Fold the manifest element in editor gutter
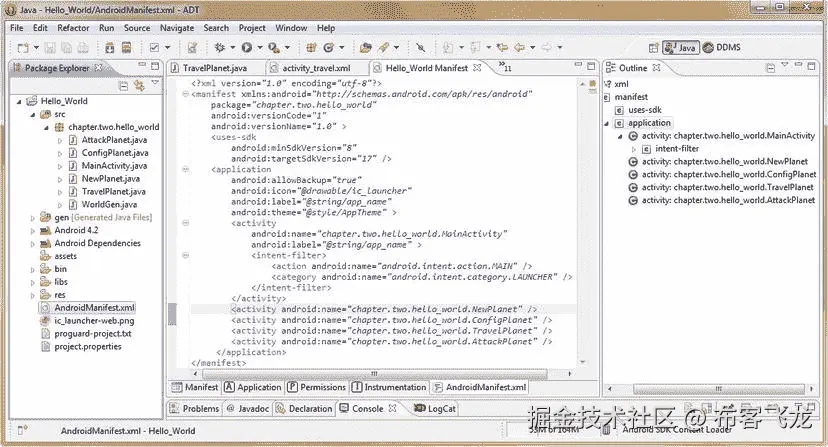The width and height of the screenshot is (828, 447). pos(185,94)
